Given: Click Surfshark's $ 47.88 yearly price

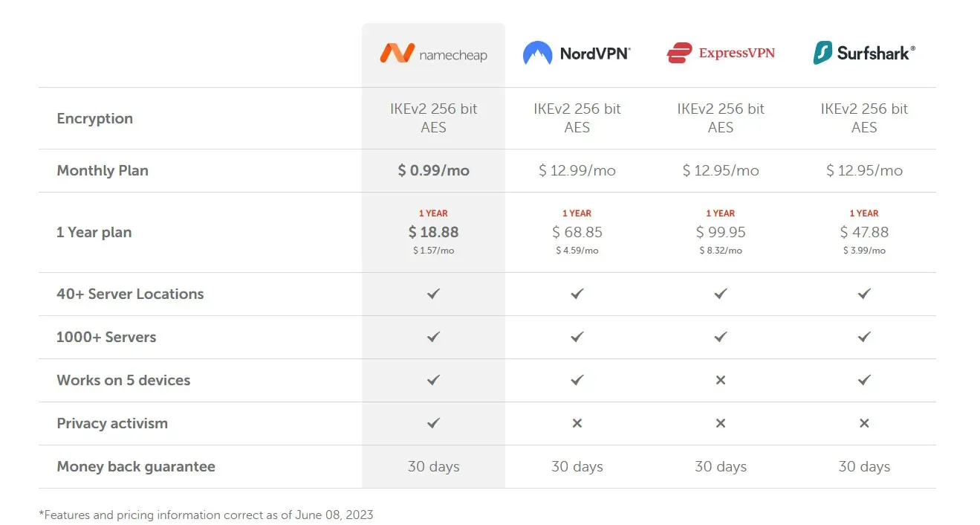Looking at the screenshot, I should tap(863, 232).
